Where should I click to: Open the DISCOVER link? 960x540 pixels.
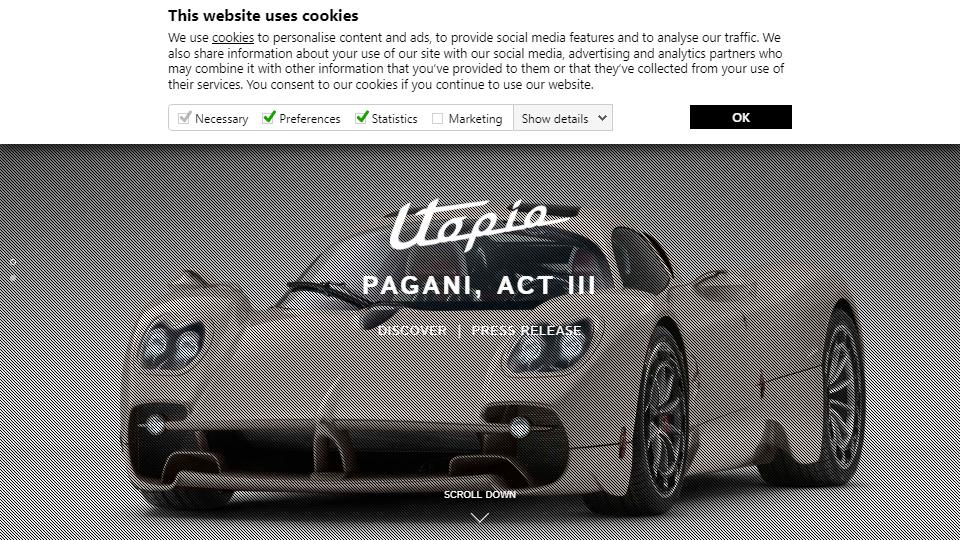[412, 331]
